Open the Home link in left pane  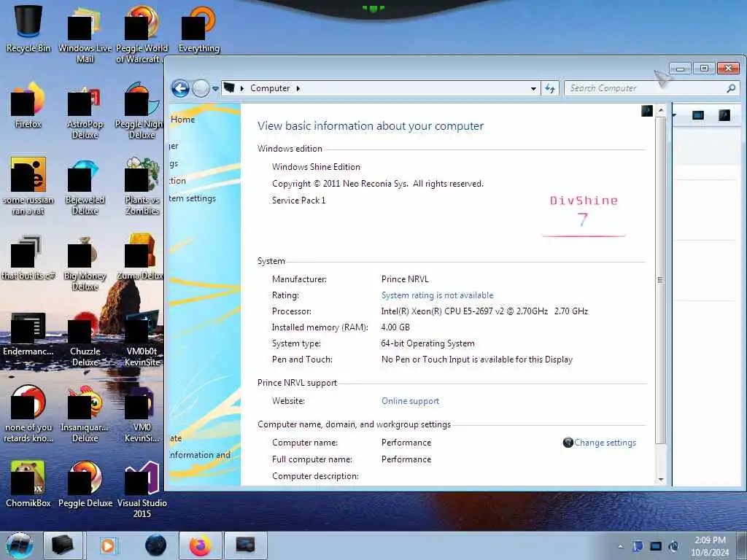pos(182,120)
